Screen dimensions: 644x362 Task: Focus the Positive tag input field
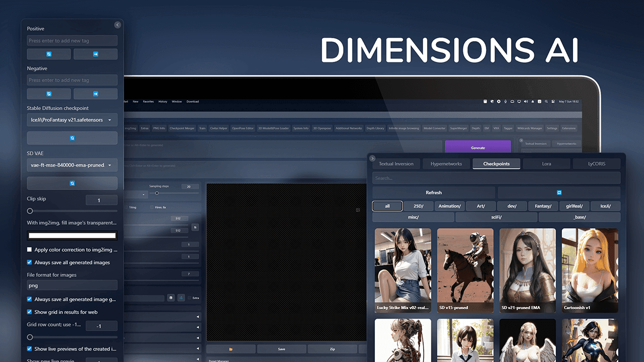[72, 41]
